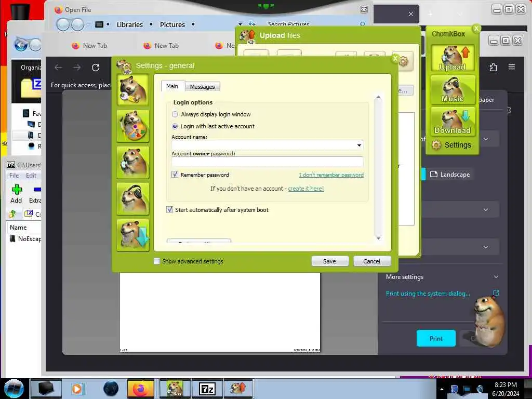Click the Firefox icon in the taskbar
The width and height of the screenshot is (532, 399).
(140, 389)
